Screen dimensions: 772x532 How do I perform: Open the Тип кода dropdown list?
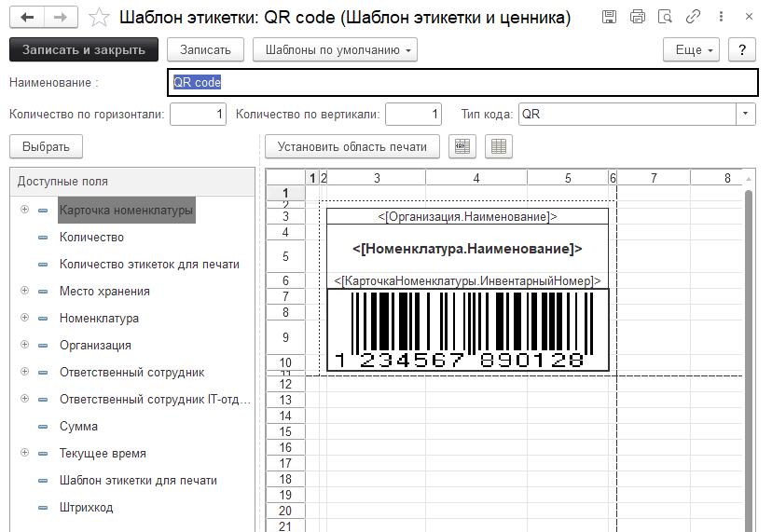[746, 114]
